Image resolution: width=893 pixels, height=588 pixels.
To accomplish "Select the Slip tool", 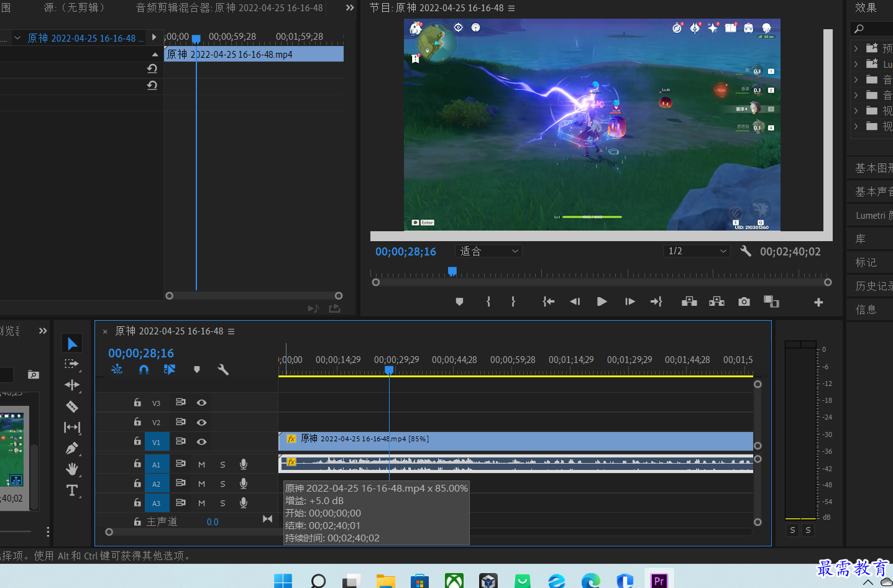I will pos(72,428).
